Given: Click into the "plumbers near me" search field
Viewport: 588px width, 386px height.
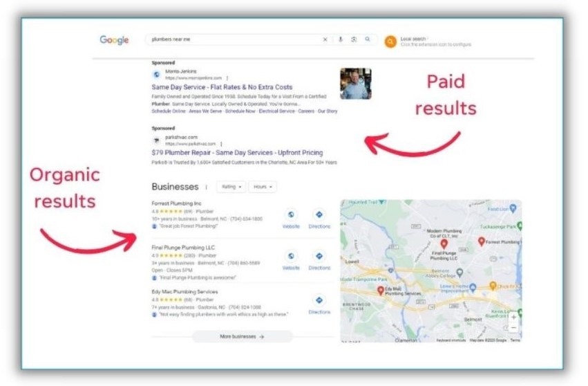Looking at the screenshot, I should click(235, 40).
